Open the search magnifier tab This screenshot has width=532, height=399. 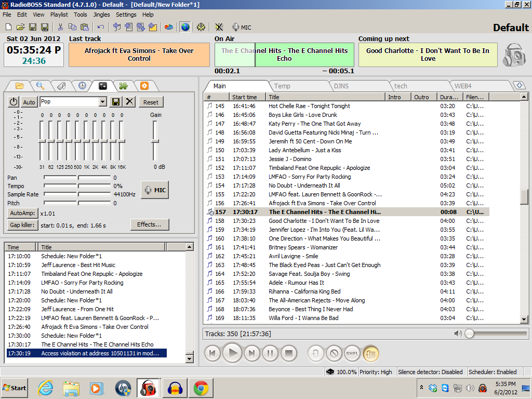(x=41, y=86)
